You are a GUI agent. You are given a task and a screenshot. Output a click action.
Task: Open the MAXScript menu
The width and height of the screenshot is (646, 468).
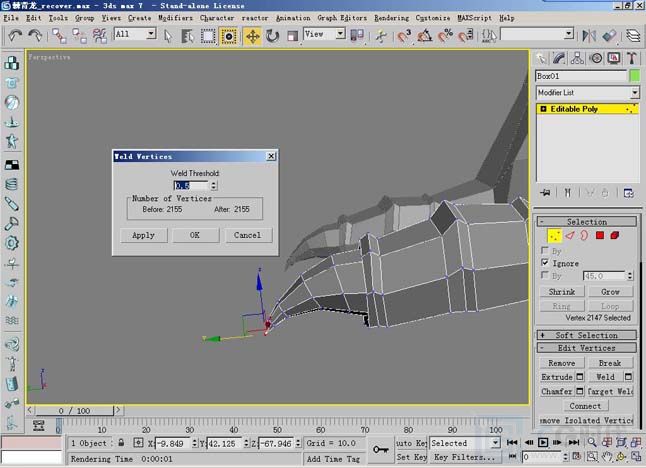point(474,18)
